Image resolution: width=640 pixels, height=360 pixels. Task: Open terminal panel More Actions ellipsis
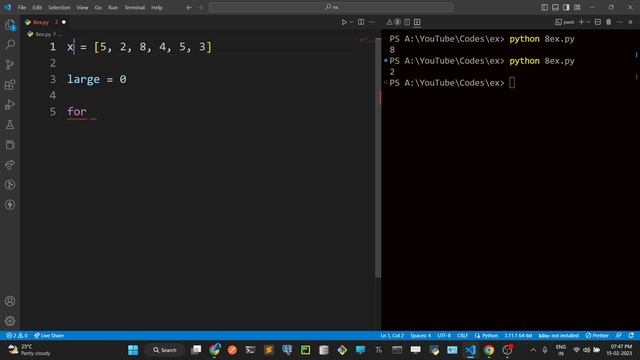pos(620,22)
